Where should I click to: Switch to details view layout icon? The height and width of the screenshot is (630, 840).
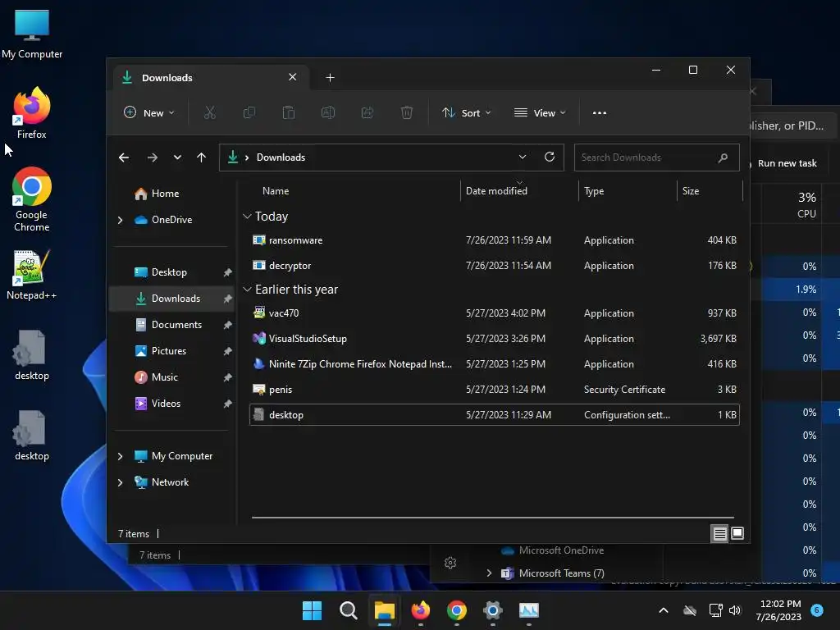pyautogui.click(x=719, y=533)
